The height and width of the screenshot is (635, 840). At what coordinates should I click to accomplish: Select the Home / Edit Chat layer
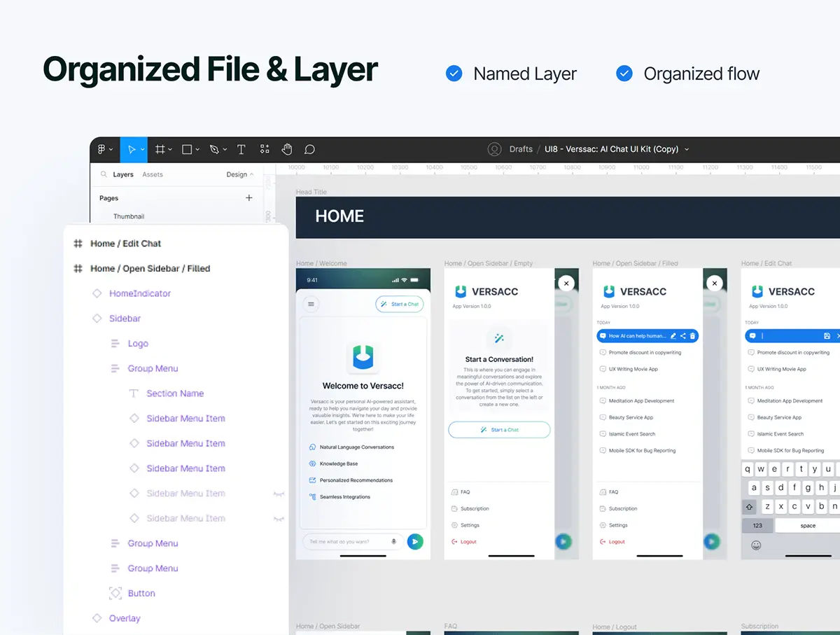pyautogui.click(x=126, y=244)
